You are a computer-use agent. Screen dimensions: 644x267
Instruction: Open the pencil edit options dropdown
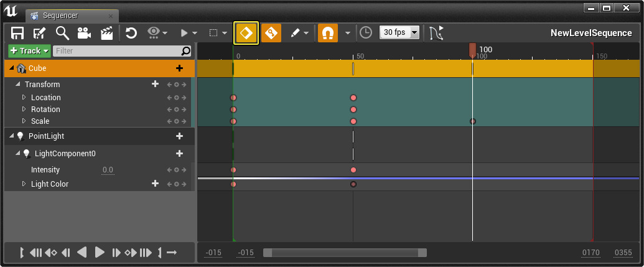point(300,33)
